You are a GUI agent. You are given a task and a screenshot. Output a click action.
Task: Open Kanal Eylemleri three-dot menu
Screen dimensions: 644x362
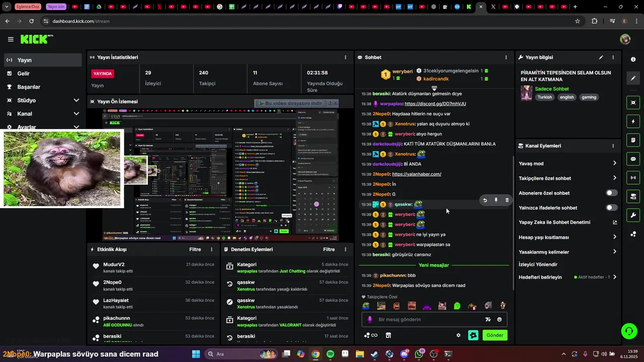coord(613,146)
